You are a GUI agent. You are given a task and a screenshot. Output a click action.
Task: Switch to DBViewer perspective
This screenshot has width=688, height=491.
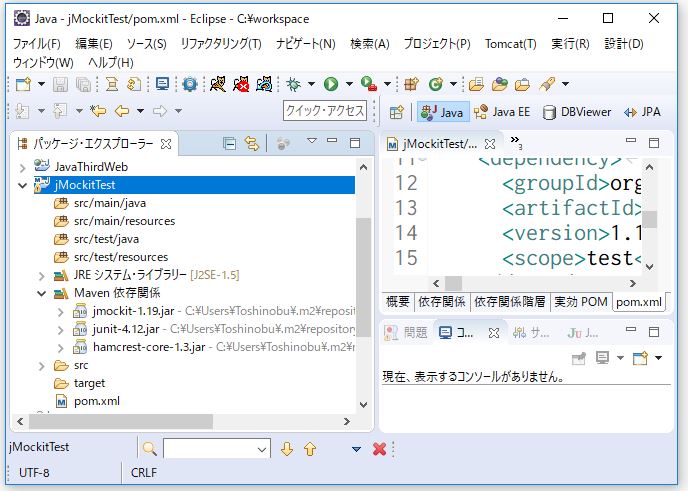(577, 112)
